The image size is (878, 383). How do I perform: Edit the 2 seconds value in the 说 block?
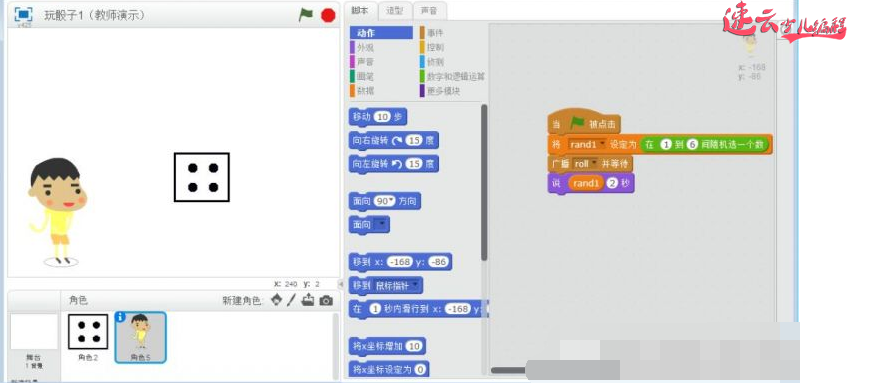(611, 184)
